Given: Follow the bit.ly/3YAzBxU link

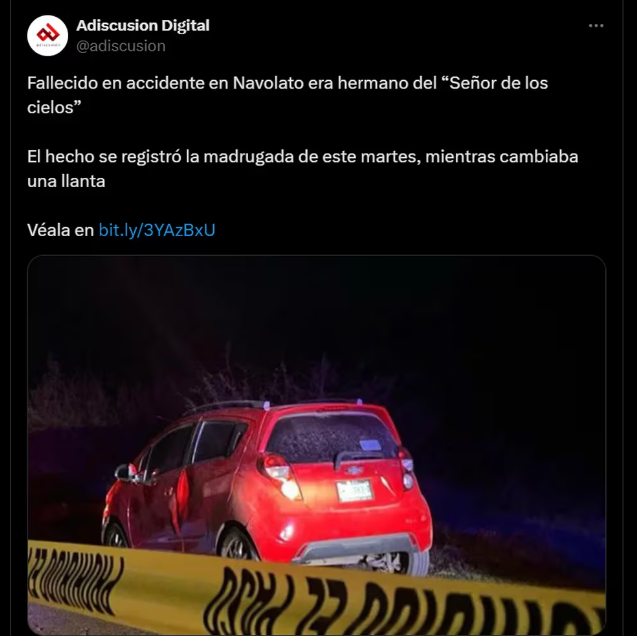Looking at the screenshot, I should pos(157,230).
